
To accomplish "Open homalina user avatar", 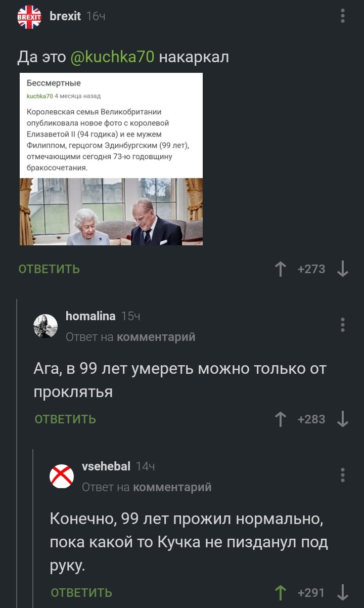I will tap(45, 326).
